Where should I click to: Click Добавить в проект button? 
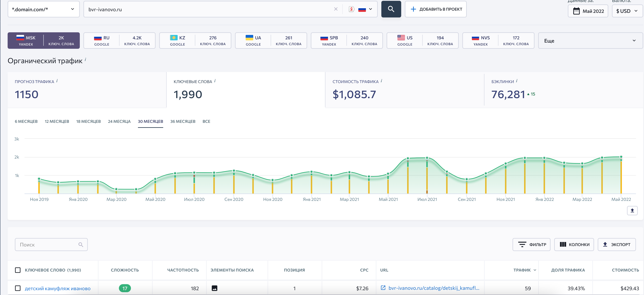click(435, 9)
